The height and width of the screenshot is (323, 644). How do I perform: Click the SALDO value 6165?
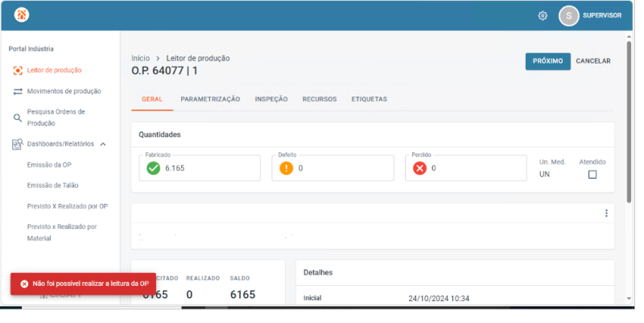(x=243, y=295)
